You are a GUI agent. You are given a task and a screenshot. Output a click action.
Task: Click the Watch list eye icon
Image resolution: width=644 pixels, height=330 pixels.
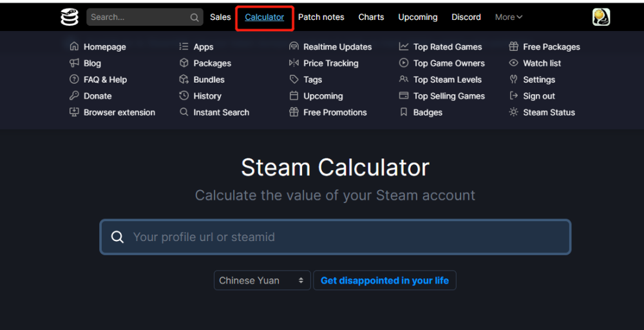[513, 63]
